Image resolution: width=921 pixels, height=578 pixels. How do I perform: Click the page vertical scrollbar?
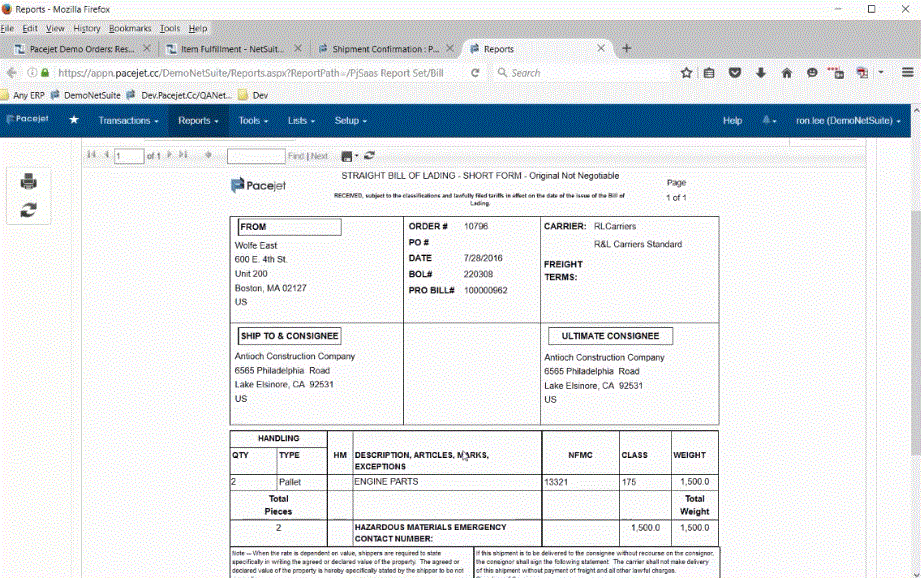(x=916, y=331)
